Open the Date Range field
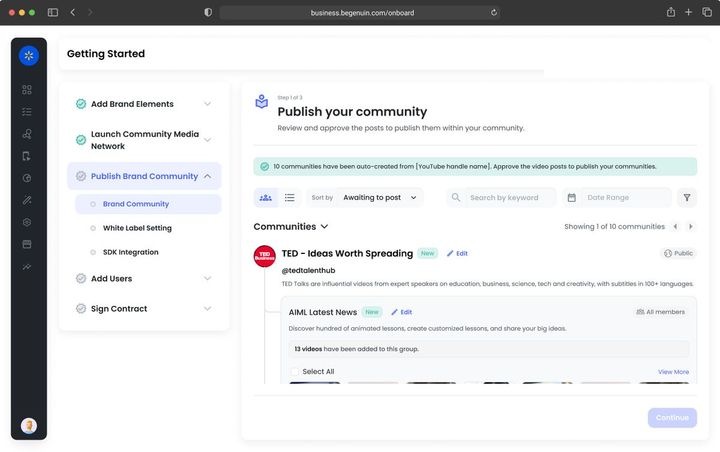720x452 pixels. (617, 198)
